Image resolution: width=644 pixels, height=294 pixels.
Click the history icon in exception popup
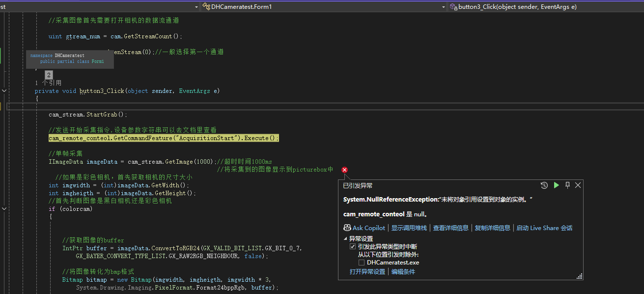544,185
